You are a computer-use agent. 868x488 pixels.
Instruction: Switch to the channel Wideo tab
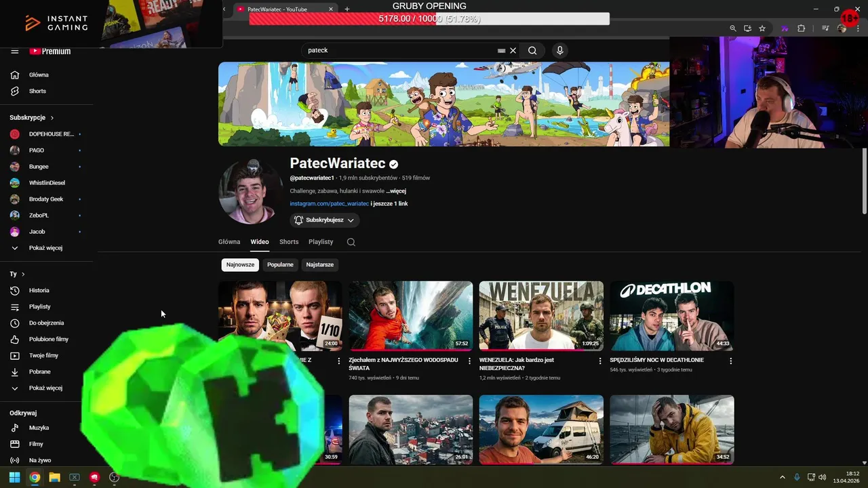(x=260, y=242)
